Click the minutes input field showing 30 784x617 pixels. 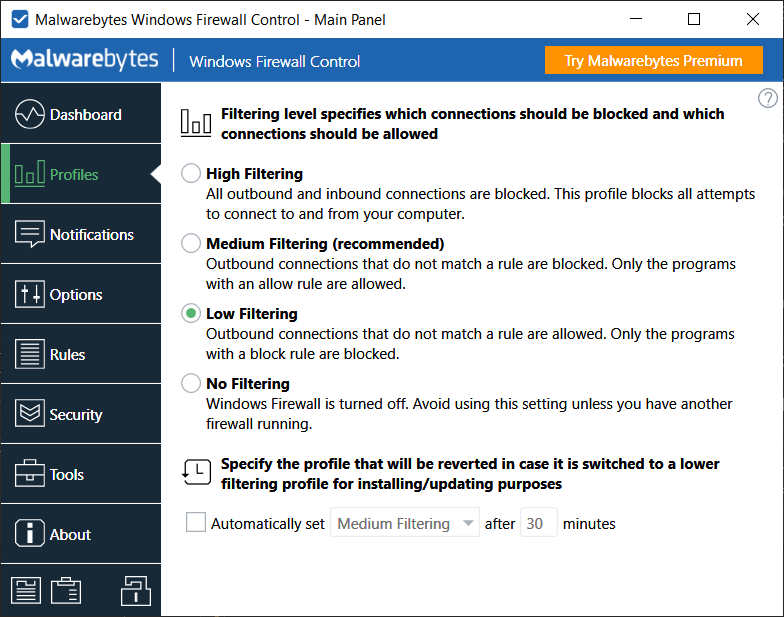pyautogui.click(x=538, y=523)
